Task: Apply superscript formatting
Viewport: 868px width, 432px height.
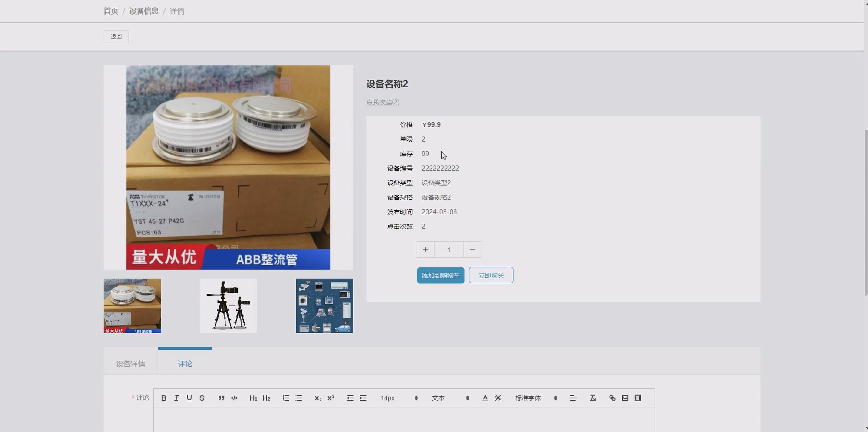Action: tap(330, 398)
